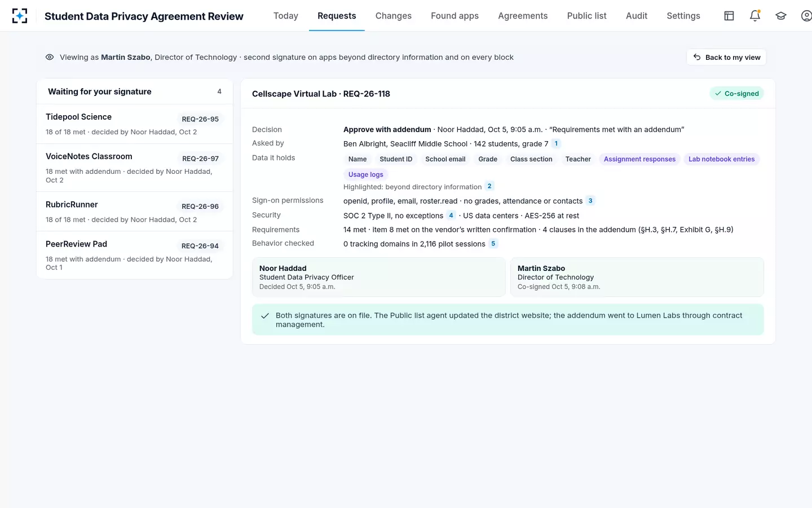
Task: Click the Cellscape Virtual Lab heading
Action: pyautogui.click(x=321, y=94)
